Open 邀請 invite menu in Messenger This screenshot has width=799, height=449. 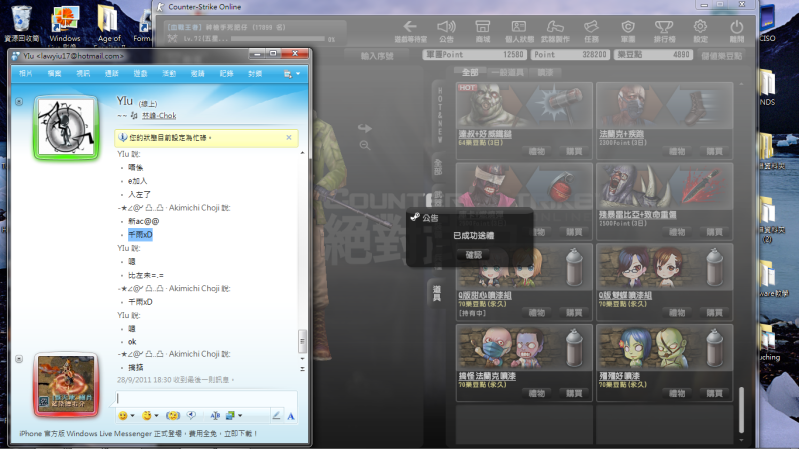click(x=198, y=74)
